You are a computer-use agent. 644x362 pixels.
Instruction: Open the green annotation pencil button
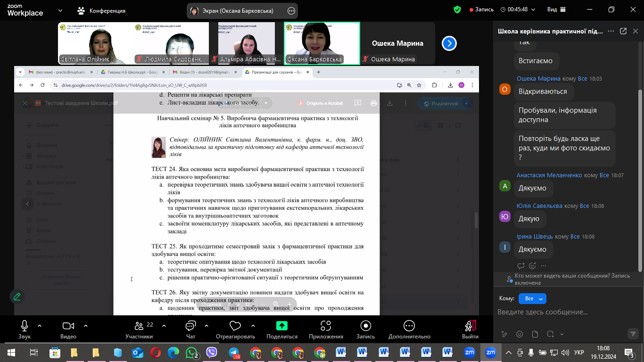point(17,296)
